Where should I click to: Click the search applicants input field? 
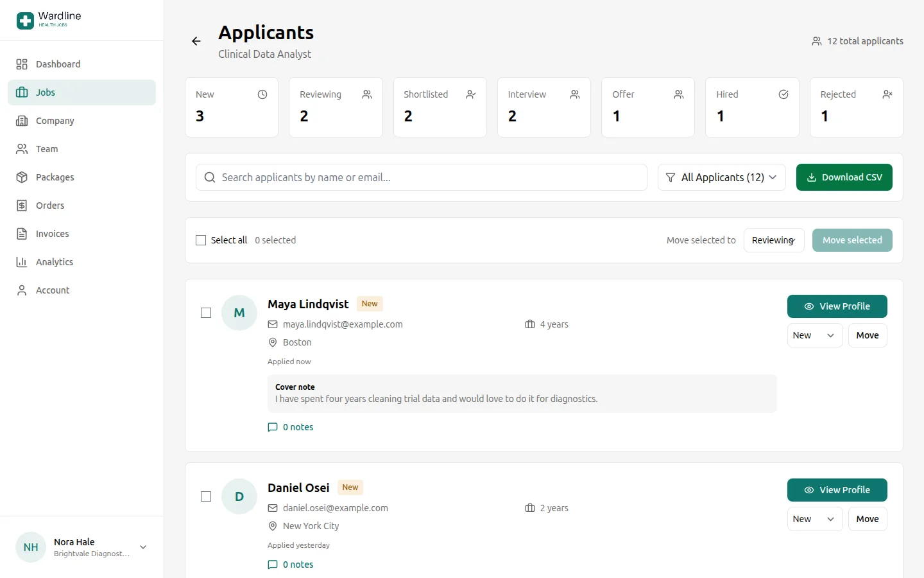422,177
